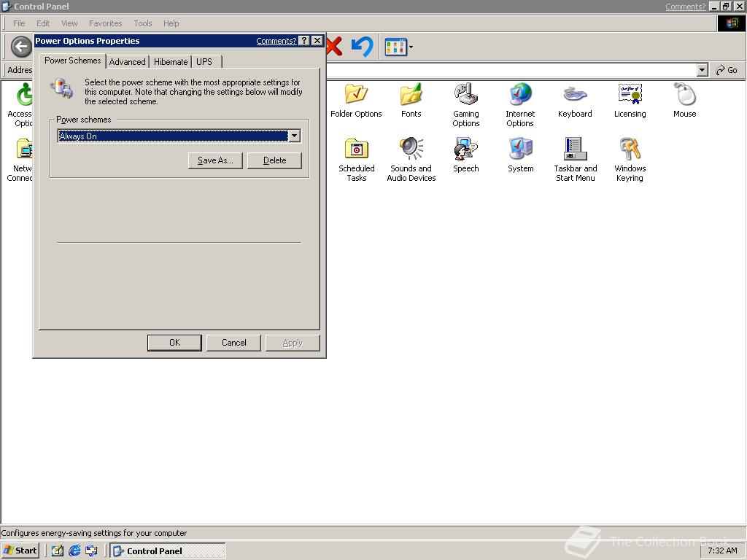Open the View menu

(x=69, y=23)
